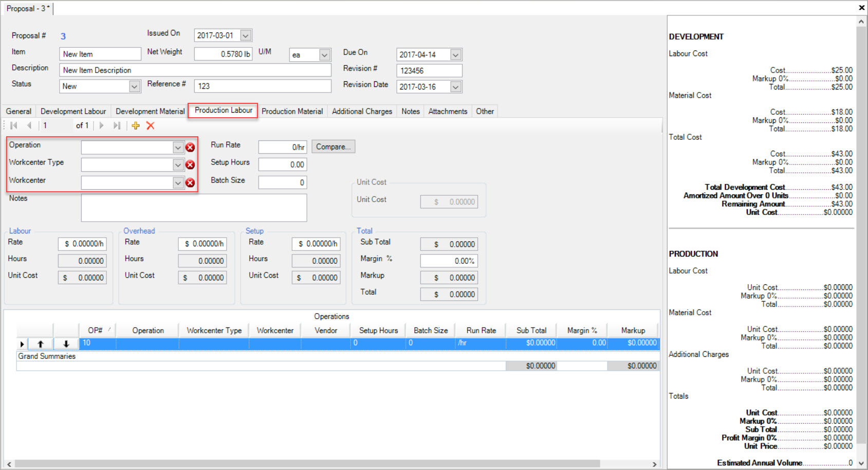Expand the Operation combo box
Screen dimensions: 868x470
point(178,148)
